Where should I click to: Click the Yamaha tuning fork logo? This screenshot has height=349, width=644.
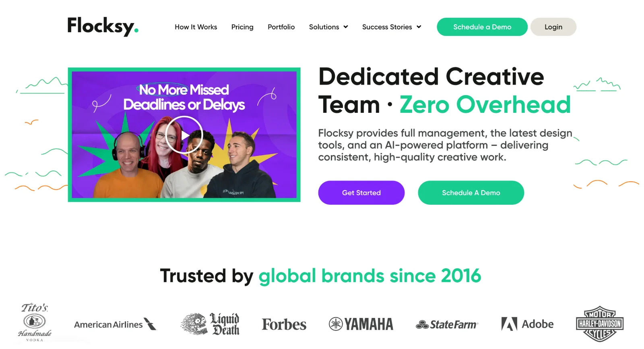click(361, 324)
